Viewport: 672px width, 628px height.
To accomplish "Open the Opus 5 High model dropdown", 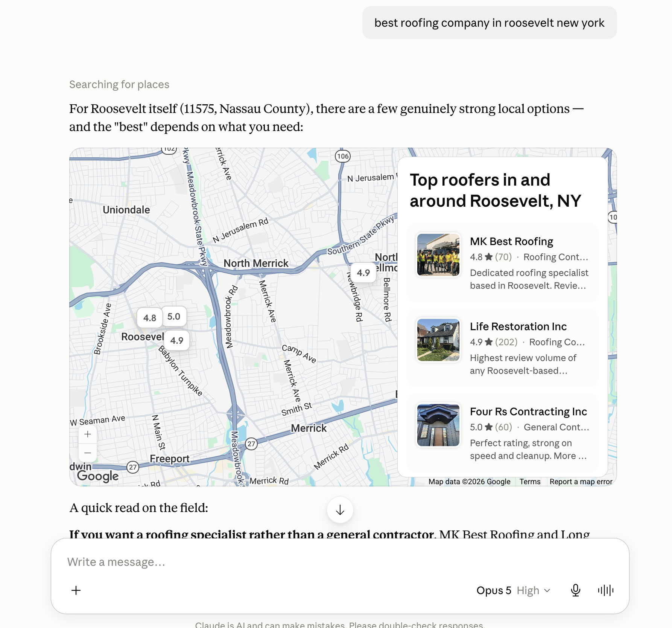I will 513,590.
